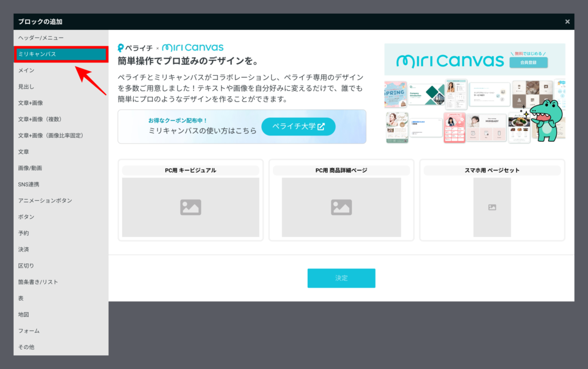This screenshot has width=588, height=369.
Task: Select PC用 キービジュアル block card
Action: click(191, 200)
